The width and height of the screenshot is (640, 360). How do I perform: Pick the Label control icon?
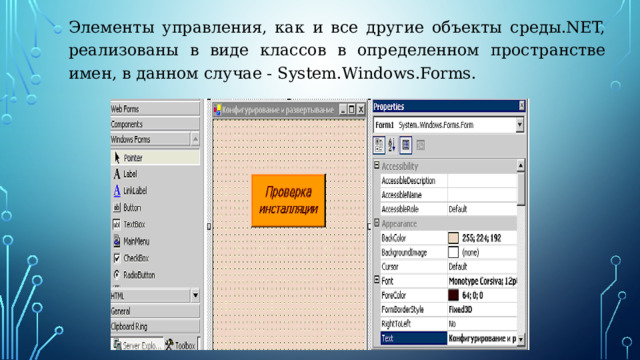(x=117, y=174)
